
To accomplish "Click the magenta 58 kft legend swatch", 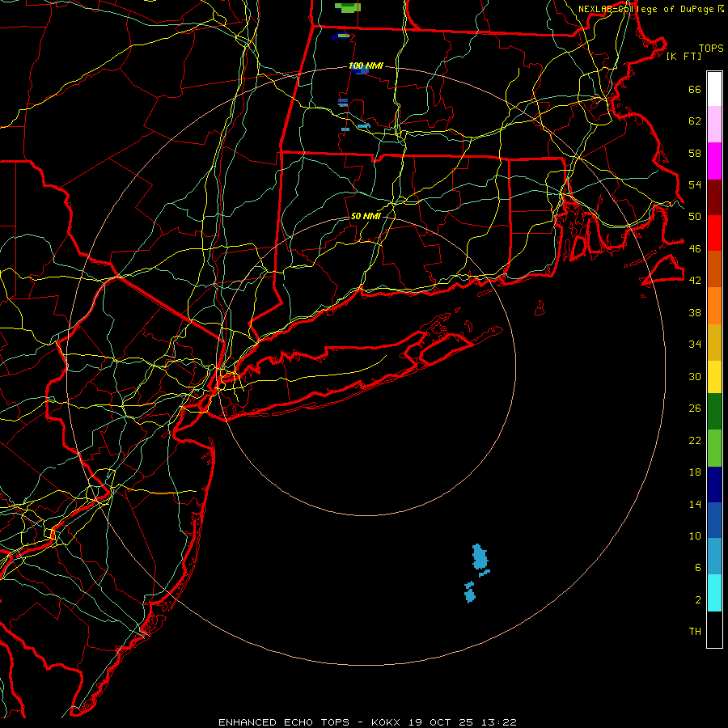I will coord(714,161).
